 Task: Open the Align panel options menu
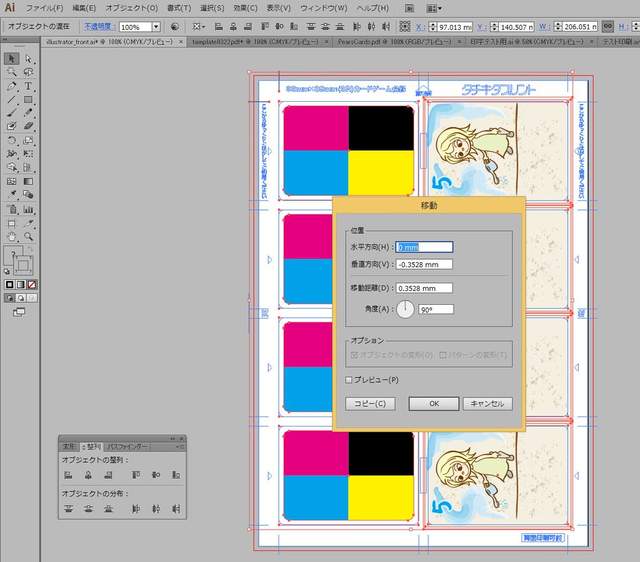181,446
